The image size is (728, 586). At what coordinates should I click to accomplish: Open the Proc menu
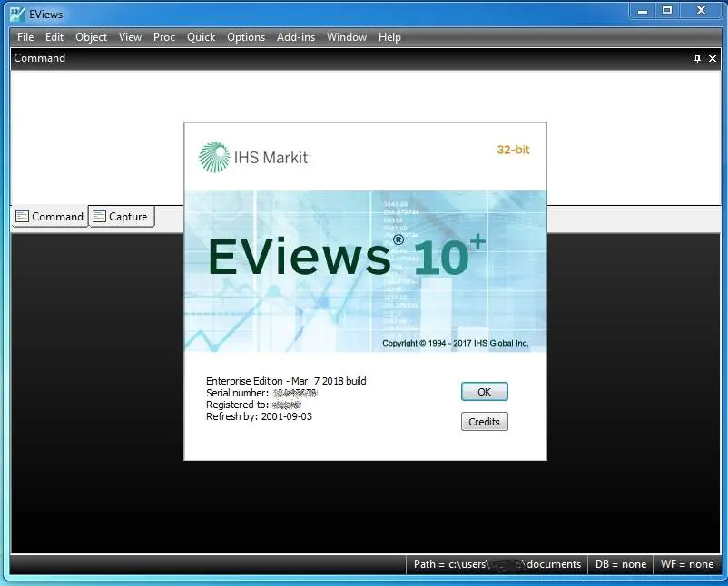coord(164,37)
